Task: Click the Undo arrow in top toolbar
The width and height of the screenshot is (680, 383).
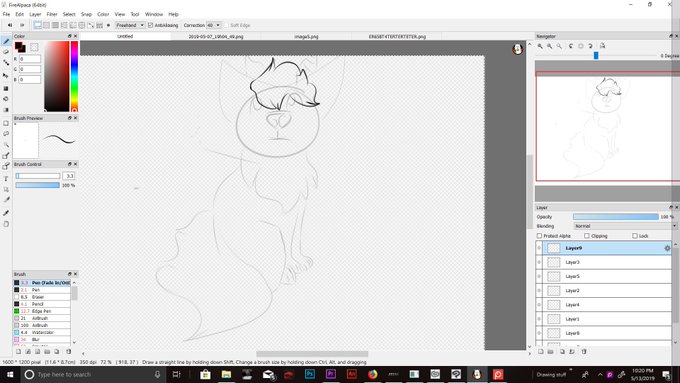Action: click(x=10, y=25)
